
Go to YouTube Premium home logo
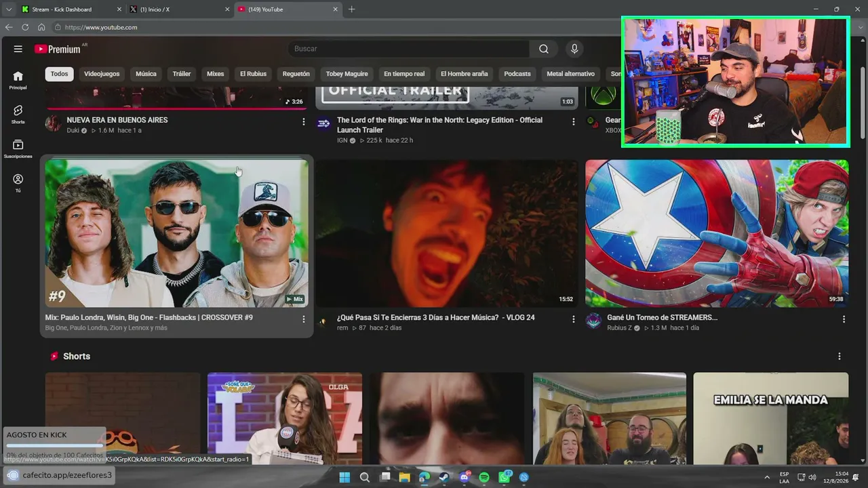point(58,49)
